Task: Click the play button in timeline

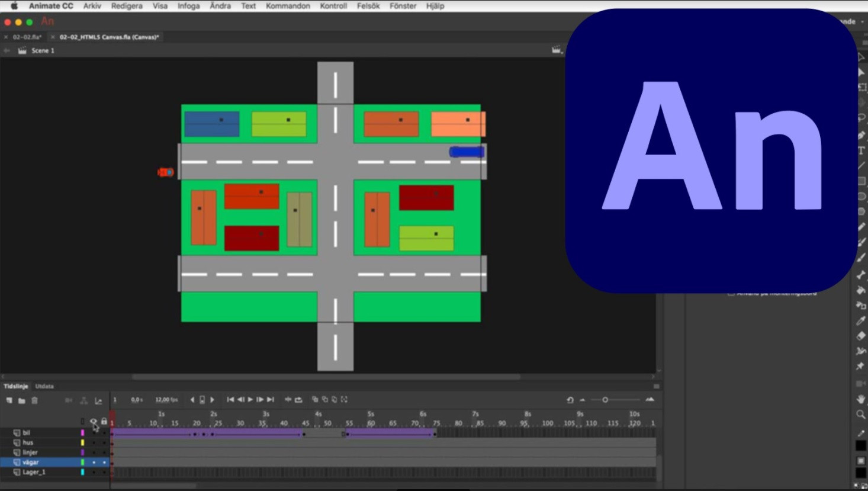Action: (250, 400)
